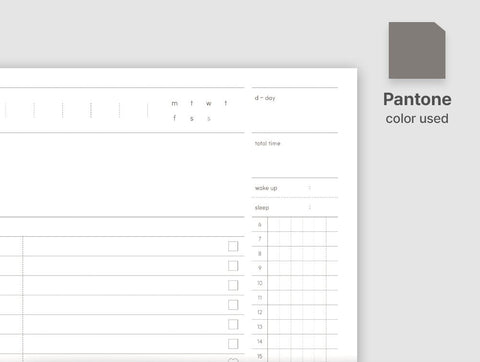480x362 pixels.
Task: Click hour "9" in the time grid
Action: click(x=260, y=268)
